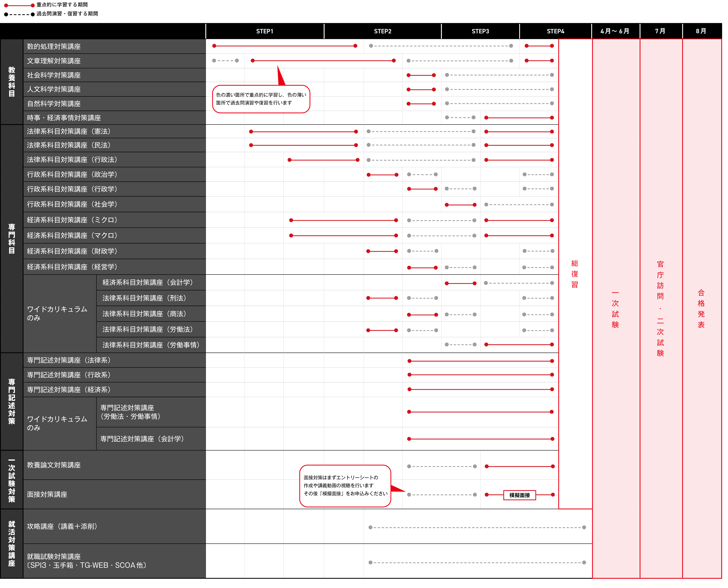Click the 模擬面接 box on timeline
728x588 pixels.
(519, 495)
